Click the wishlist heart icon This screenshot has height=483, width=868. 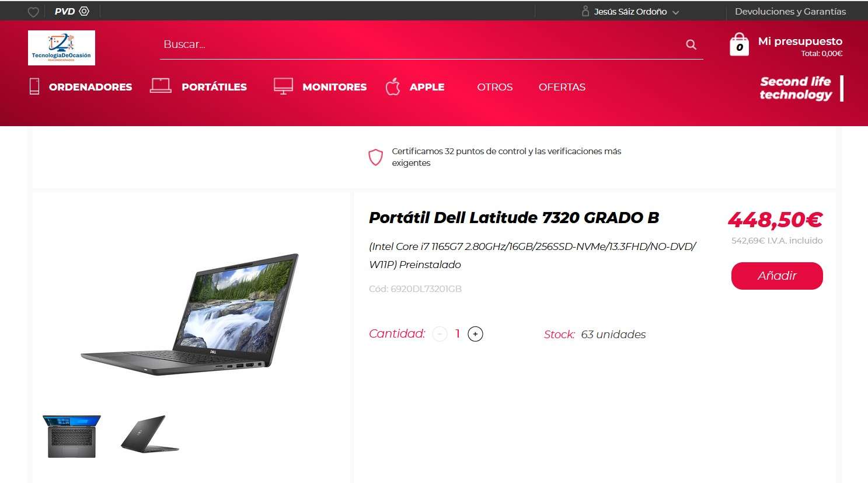pyautogui.click(x=33, y=12)
